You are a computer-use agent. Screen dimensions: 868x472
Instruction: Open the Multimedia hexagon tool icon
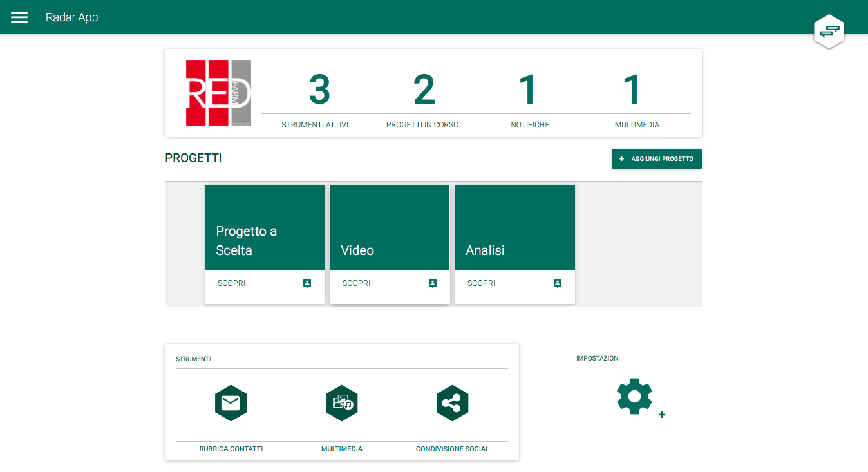[x=341, y=403]
